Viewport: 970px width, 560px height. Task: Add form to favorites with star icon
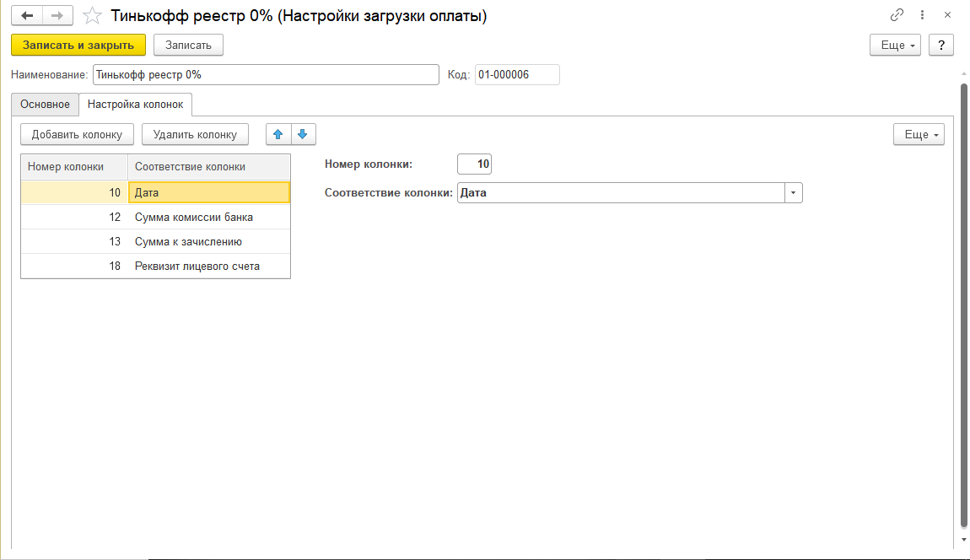pyautogui.click(x=92, y=15)
